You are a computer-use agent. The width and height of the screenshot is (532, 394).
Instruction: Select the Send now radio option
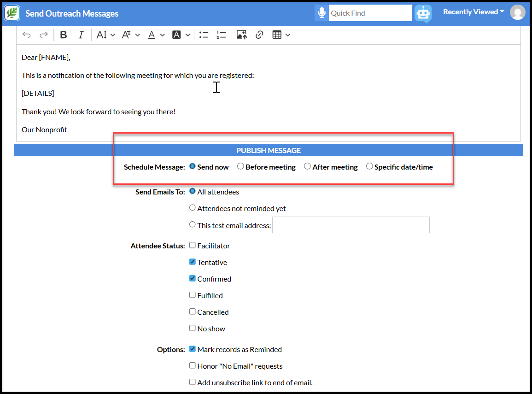point(193,166)
